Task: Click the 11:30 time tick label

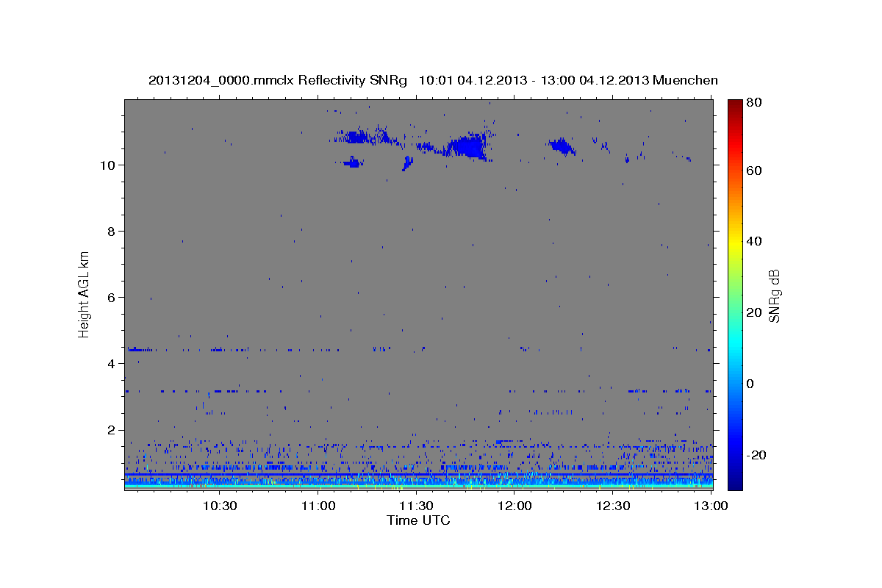Action: click(416, 506)
